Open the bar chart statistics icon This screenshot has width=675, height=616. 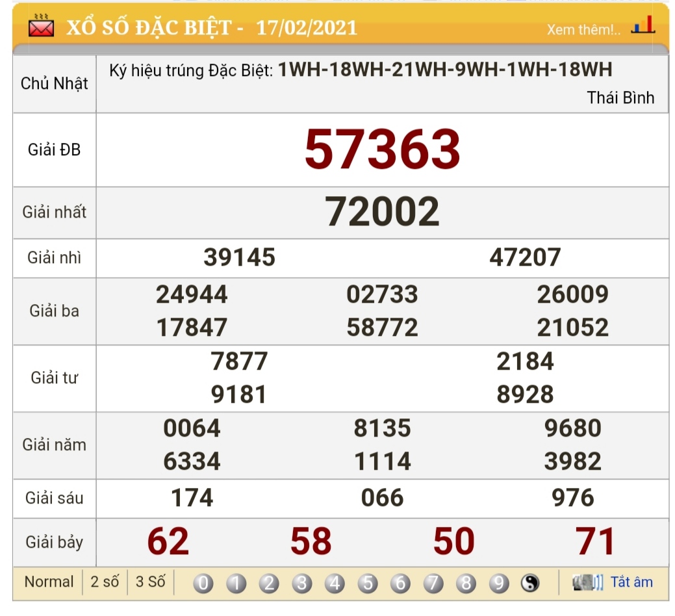pyautogui.click(x=643, y=25)
